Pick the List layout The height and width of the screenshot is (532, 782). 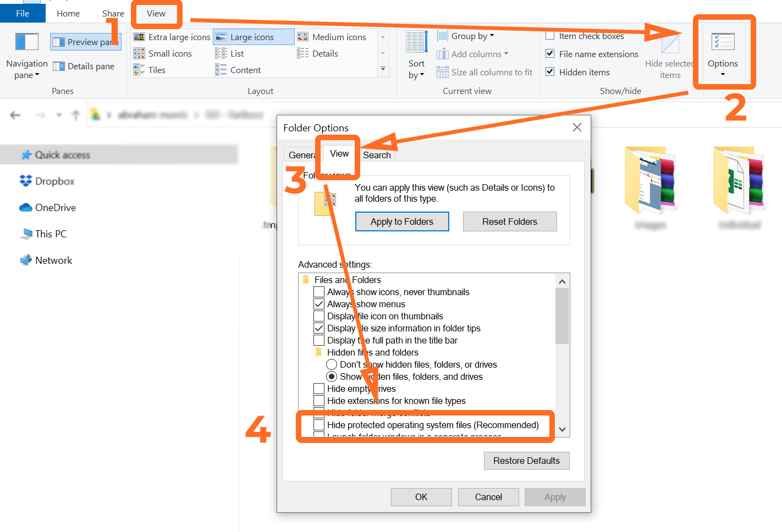pyautogui.click(x=230, y=53)
